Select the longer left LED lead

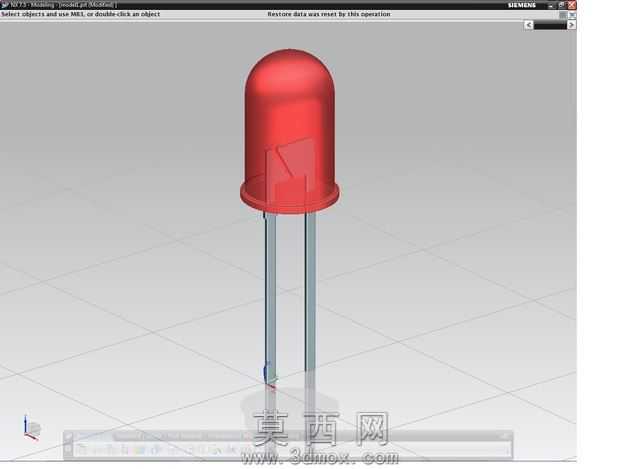pos(270,298)
